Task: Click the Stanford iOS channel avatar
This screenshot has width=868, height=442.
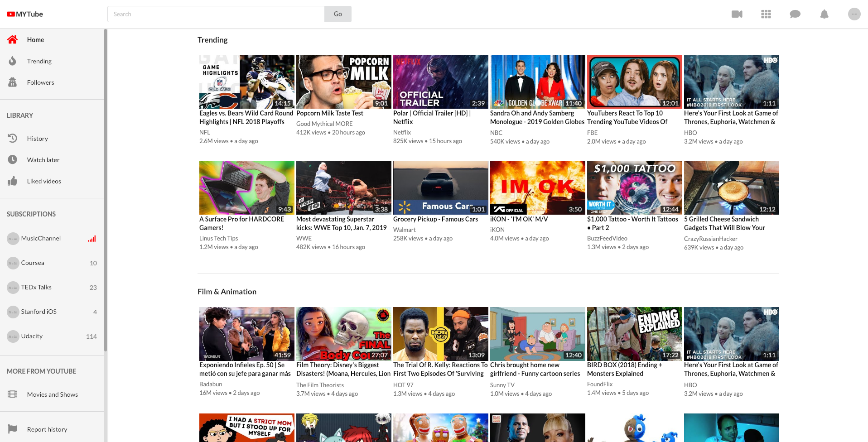Action: point(13,312)
